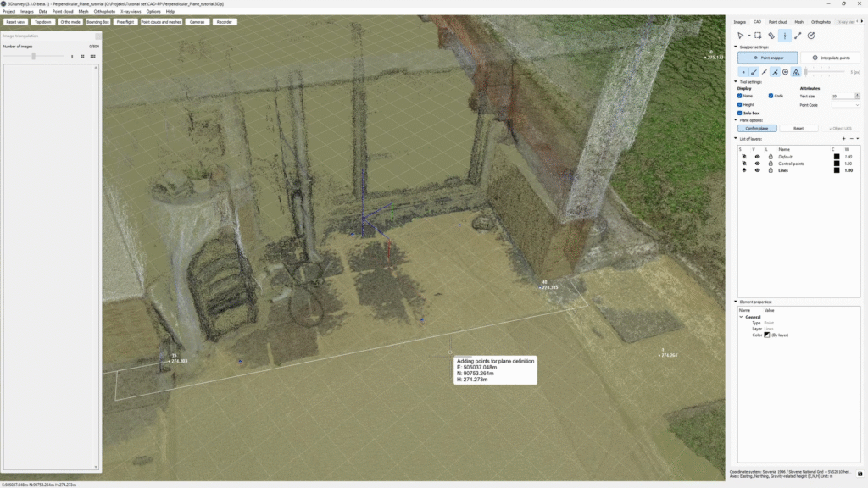Screen dimensions: 868x488
Task: Open color swatch of Lines layer
Action: pyautogui.click(x=837, y=170)
